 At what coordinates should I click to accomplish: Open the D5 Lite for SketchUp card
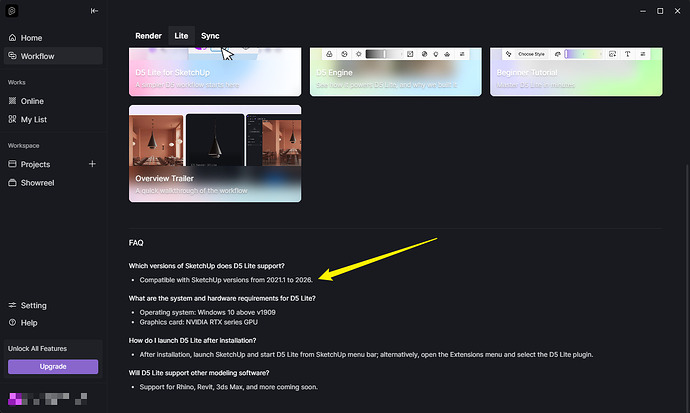215,72
